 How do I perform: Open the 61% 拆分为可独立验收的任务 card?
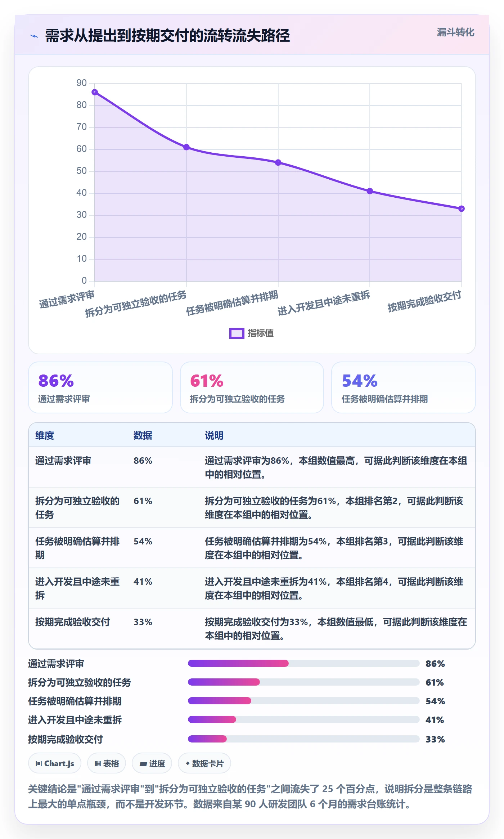(252, 387)
